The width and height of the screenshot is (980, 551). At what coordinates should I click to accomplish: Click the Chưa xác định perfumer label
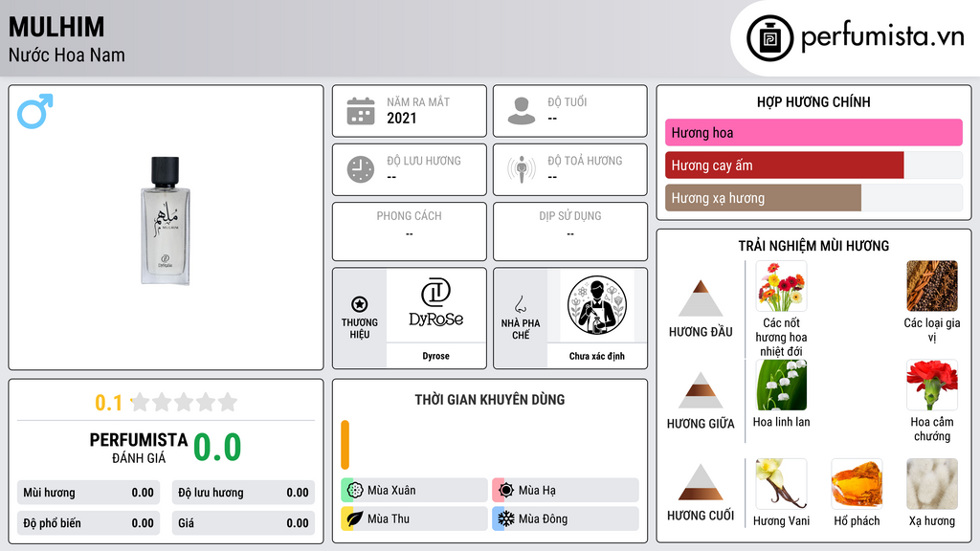tap(597, 356)
